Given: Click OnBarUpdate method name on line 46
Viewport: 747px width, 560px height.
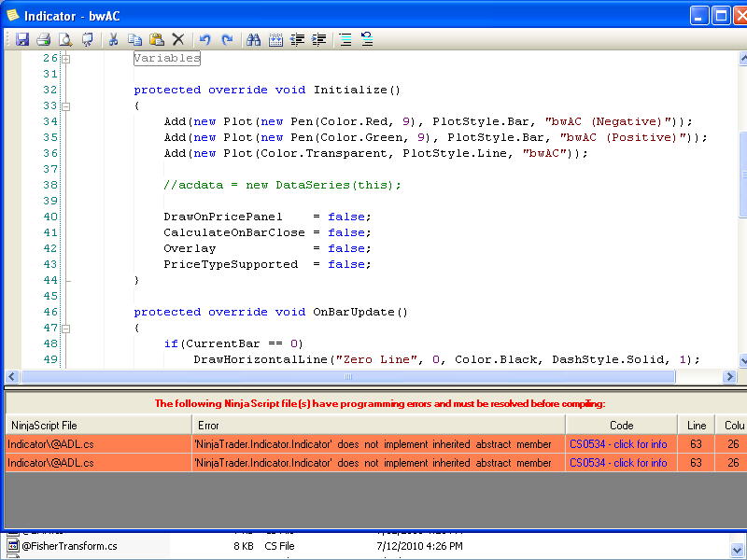Looking at the screenshot, I should (353, 312).
